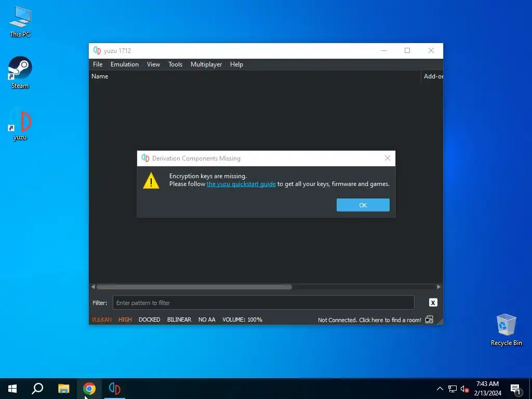Open the Tools menu
Viewport: 532px width, 399px height.
pyautogui.click(x=176, y=64)
